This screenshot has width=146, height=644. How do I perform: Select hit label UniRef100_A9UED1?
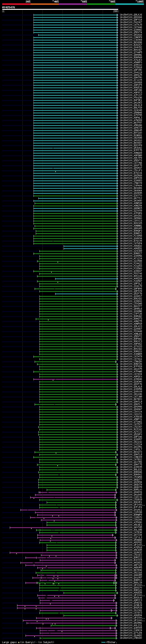(131, 248)
